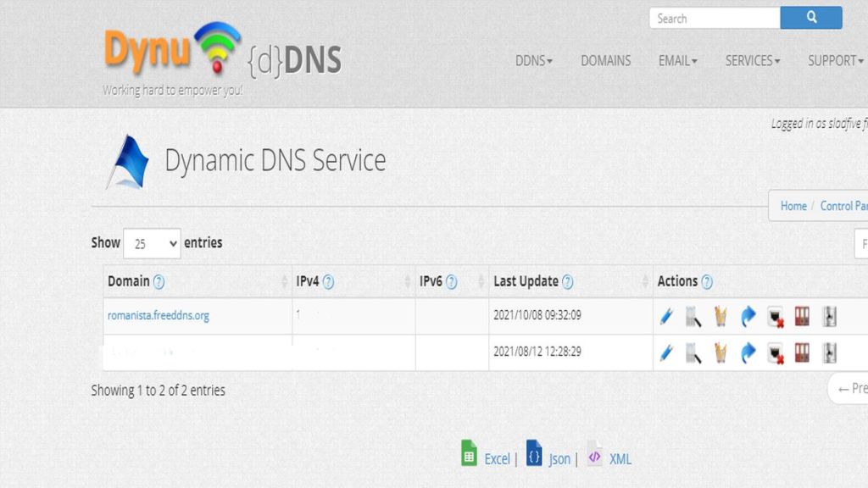Expand the DDNS navigation menu

pos(534,60)
